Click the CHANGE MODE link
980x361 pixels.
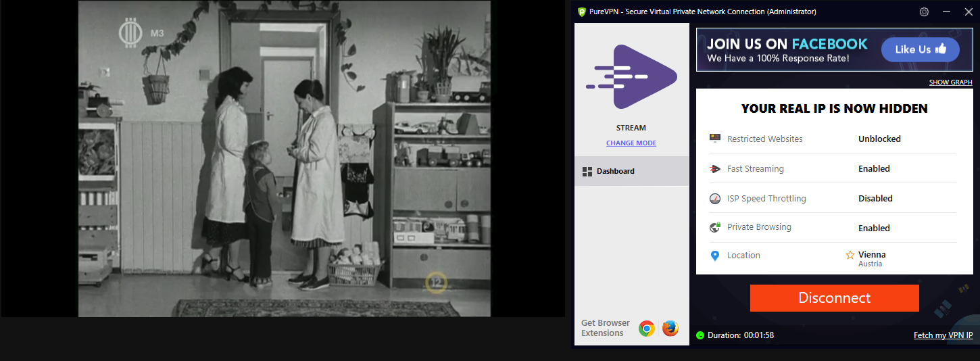tap(631, 143)
